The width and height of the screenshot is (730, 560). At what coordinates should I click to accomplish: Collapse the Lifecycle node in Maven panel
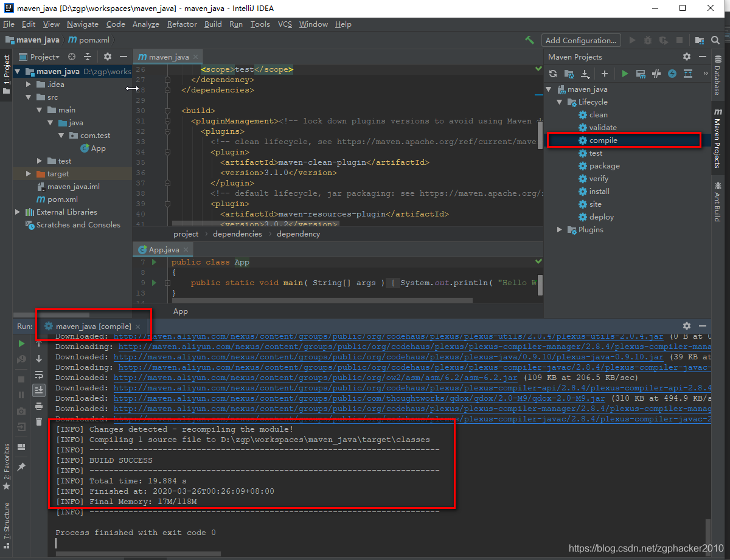coord(560,102)
